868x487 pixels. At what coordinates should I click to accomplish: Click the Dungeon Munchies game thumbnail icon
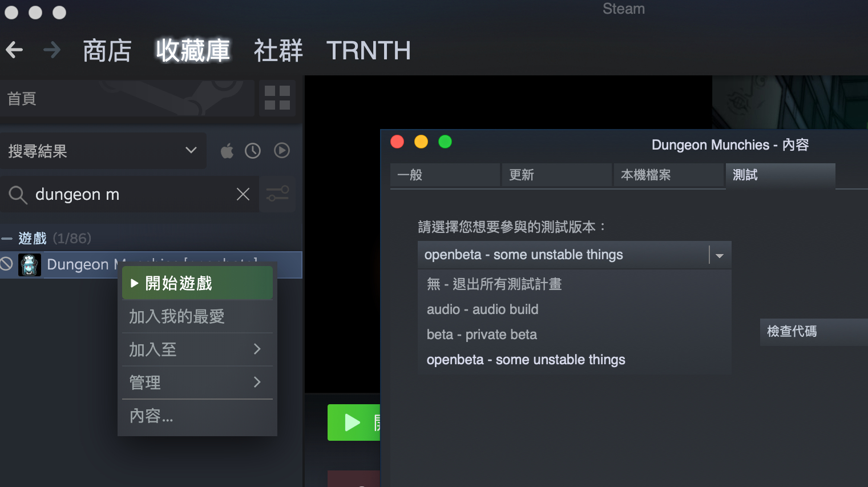point(29,265)
